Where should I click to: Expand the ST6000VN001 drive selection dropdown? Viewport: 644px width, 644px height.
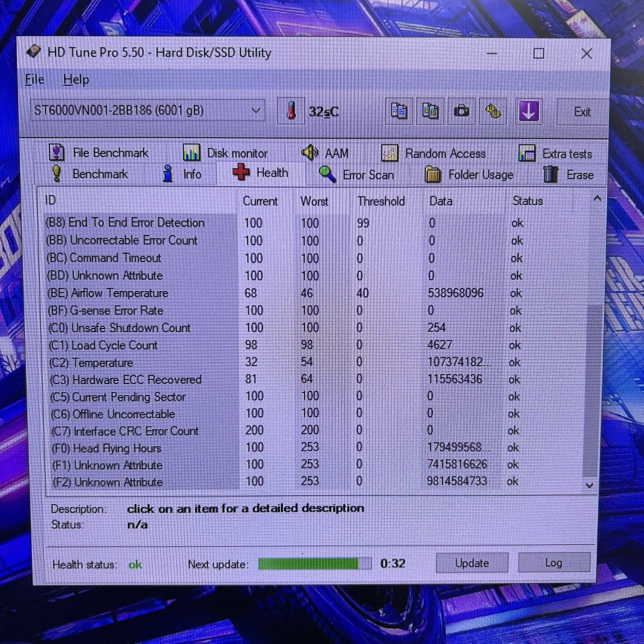(x=256, y=110)
